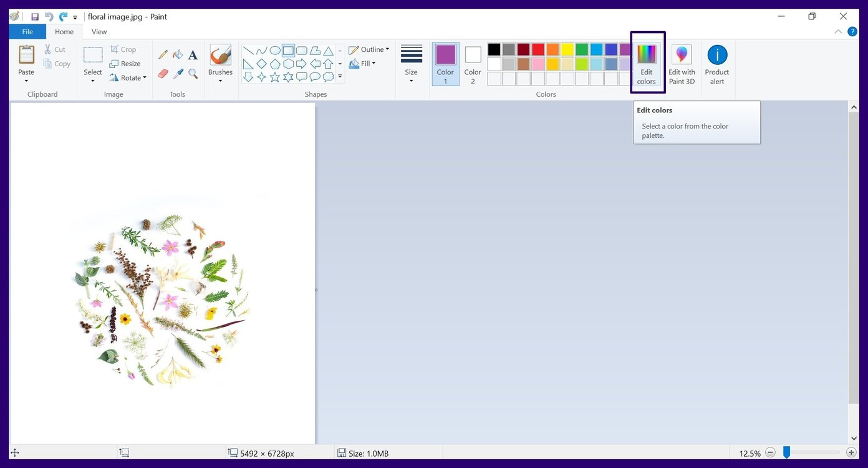This screenshot has width=868, height=468.
Task: Select the red color swatch
Action: point(537,49)
